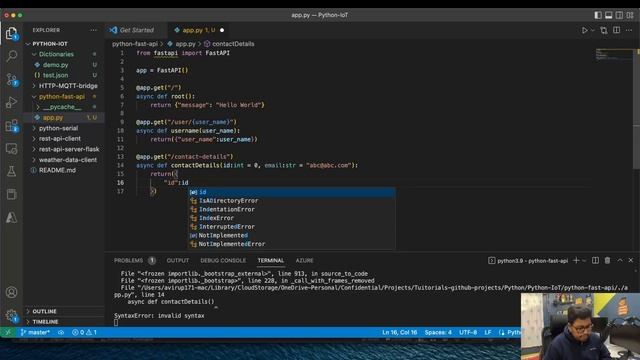Image resolution: width=640 pixels, height=360 pixels.
Task: Expand the python-serial folder
Action: 64,128
